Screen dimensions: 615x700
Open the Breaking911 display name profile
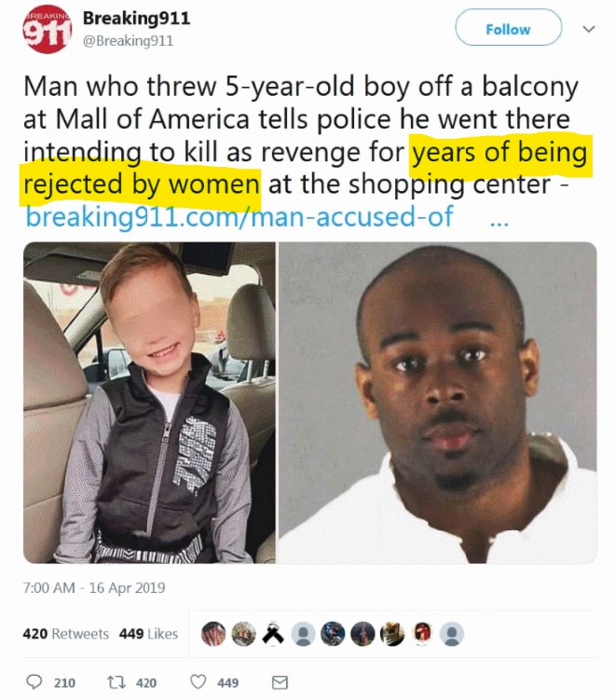pyautogui.click(x=137, y=18)
